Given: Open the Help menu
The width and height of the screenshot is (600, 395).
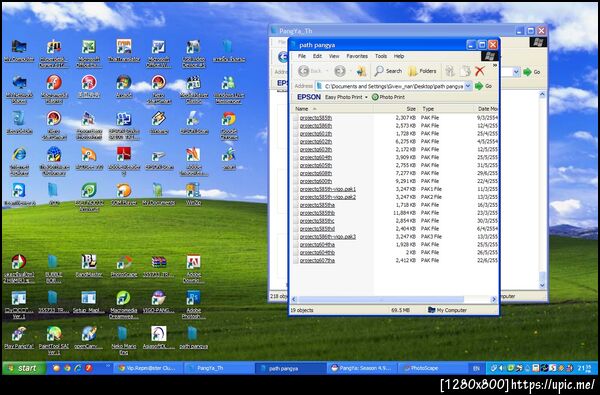Looking at the screenshot, I should [399, 56].
